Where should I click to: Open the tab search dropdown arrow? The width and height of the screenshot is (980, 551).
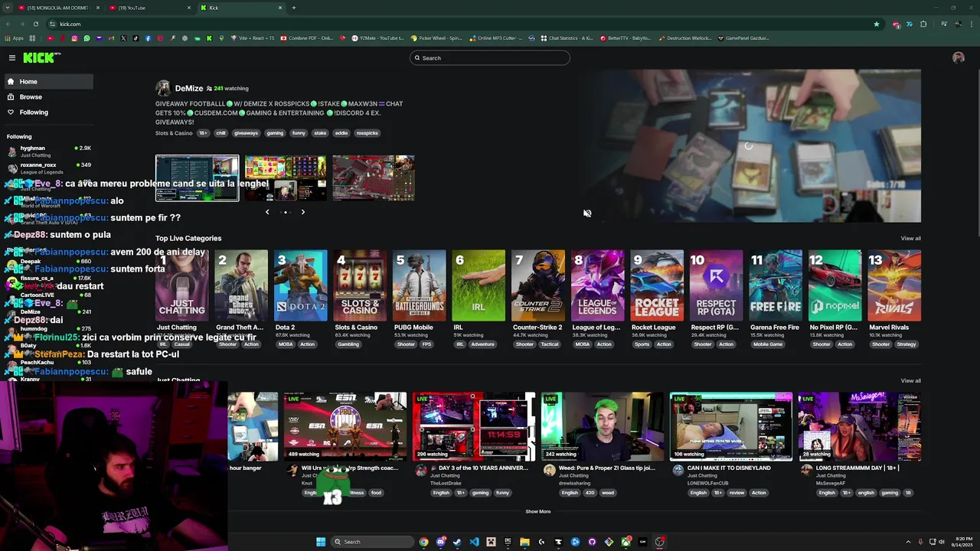[7, 8]
